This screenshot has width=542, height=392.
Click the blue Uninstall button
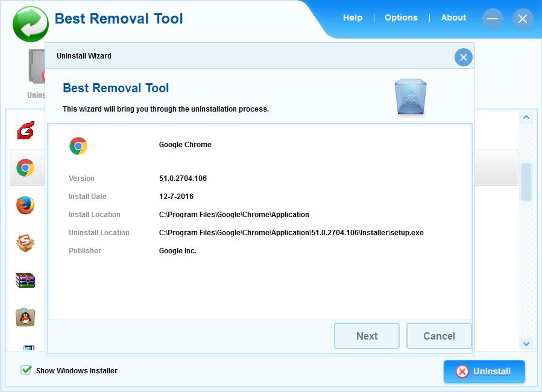[x=484, y=371]
